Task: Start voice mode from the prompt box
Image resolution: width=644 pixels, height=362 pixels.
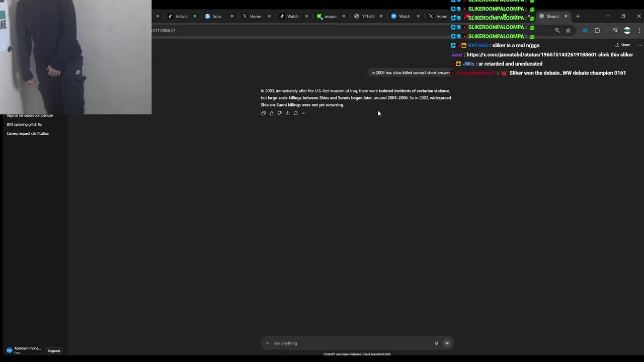Action: click(447, 343)
